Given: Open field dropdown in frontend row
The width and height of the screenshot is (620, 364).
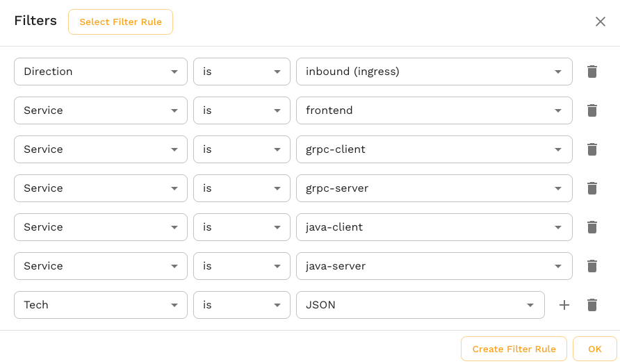Looking at the screenshot, I should coord(101,110).
